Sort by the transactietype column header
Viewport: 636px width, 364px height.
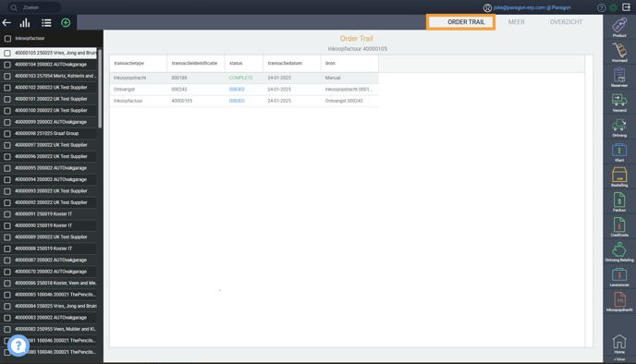(x=139, y=64)
